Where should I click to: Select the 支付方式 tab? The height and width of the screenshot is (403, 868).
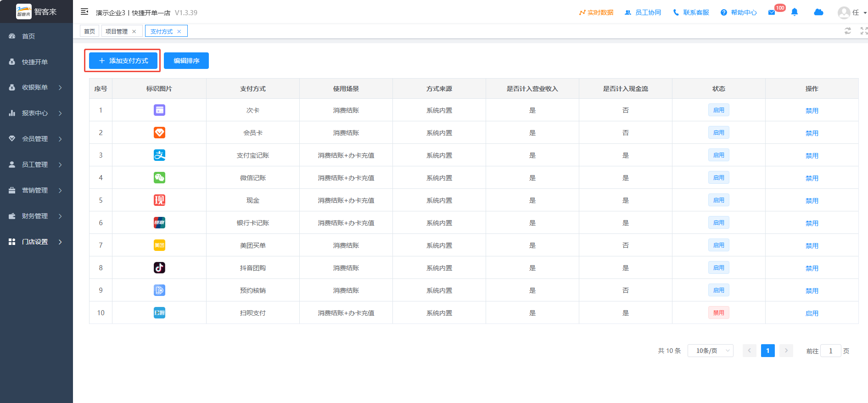(162, 31)
